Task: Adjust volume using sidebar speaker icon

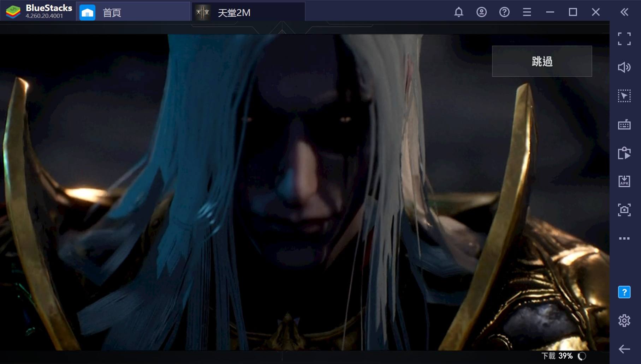Action: click(x=624, y=67)
